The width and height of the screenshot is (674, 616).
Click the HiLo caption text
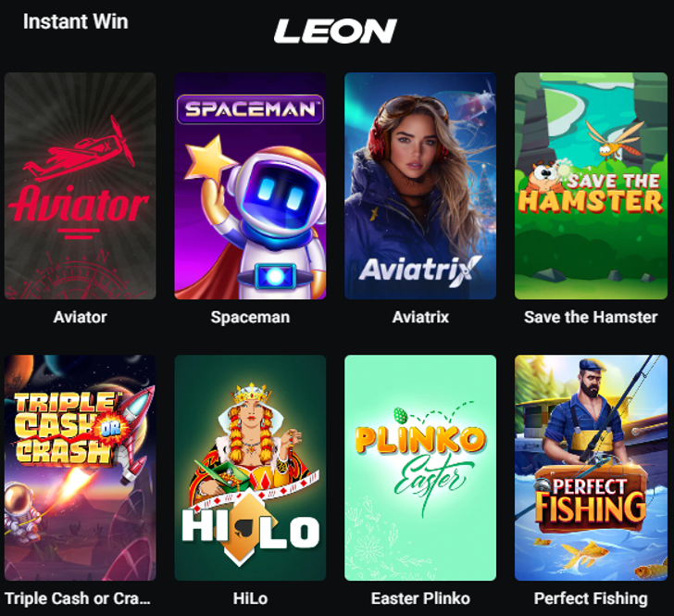click(x=250, y=598)
